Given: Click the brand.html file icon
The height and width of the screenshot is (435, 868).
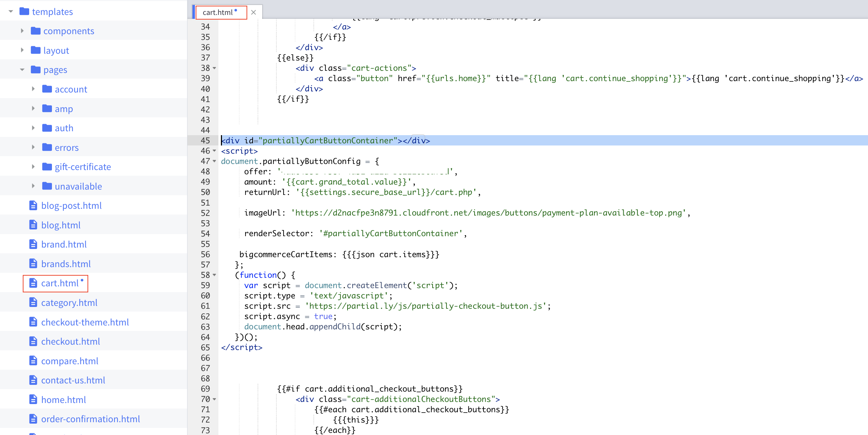Looking at the screenshot, I should 33,244.
